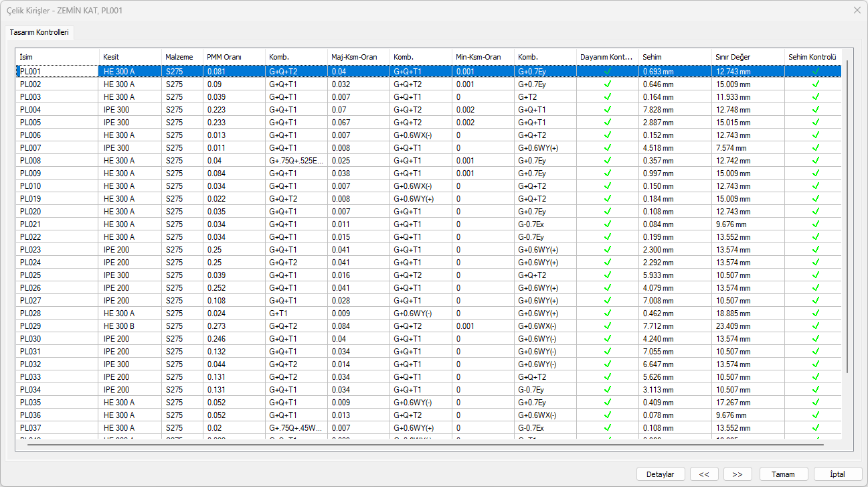Screen dimensions: 868x487
Task: Click PMM value 0.273
Action: (x=234, y=326)
